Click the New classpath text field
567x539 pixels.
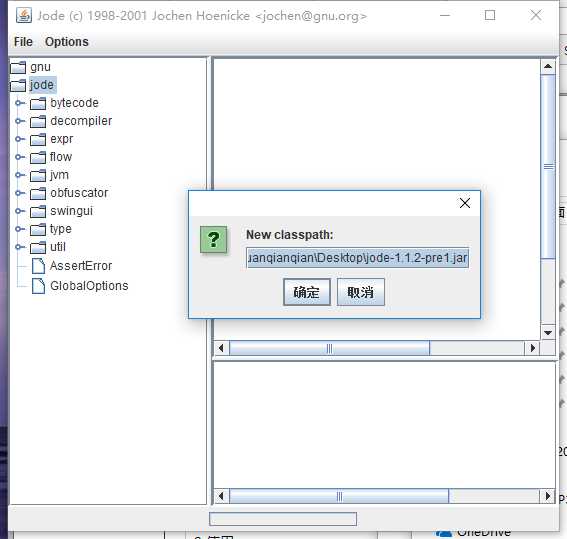pyautogui.click(x=358, y=258)
